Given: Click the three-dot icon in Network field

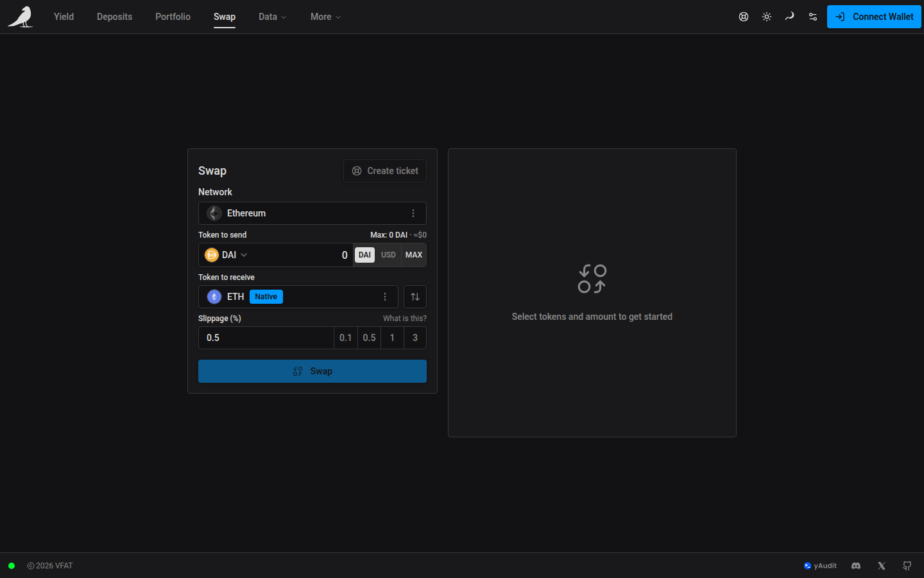Looking at the screenshot, I should [413, 213].
